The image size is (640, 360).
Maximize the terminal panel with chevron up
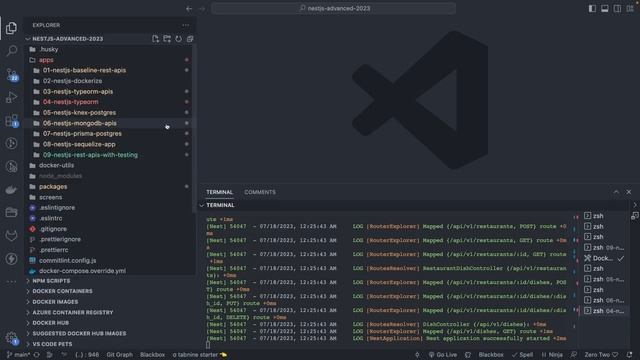[616, 192]
